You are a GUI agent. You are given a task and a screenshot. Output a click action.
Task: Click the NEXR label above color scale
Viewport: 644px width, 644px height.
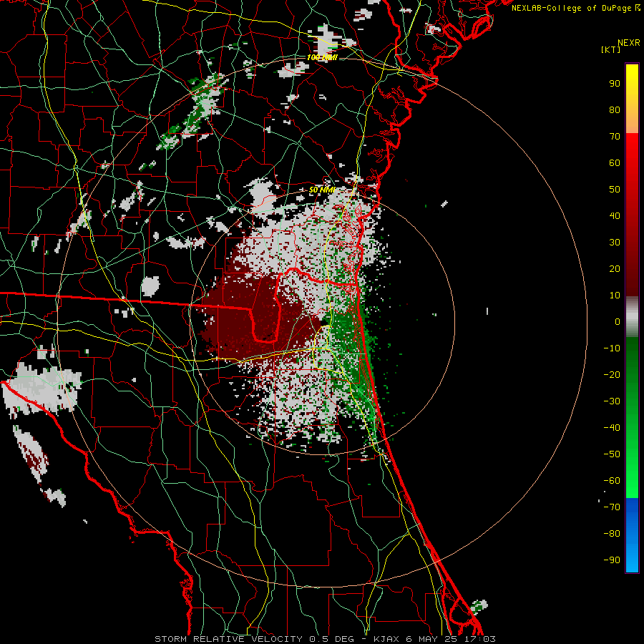coord(628,43)
